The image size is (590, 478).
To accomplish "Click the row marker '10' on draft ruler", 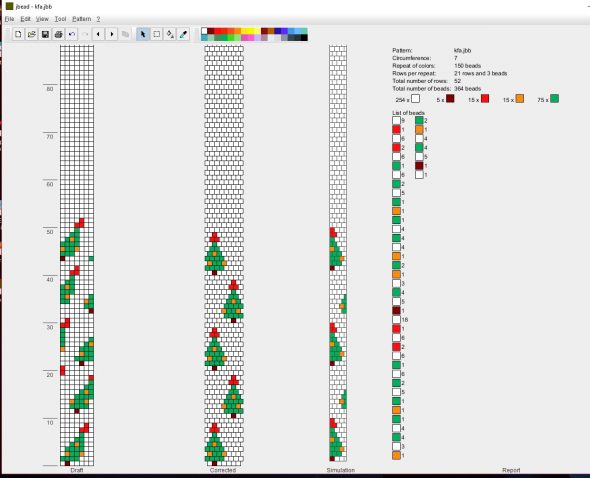I will [x=50, y=423].
